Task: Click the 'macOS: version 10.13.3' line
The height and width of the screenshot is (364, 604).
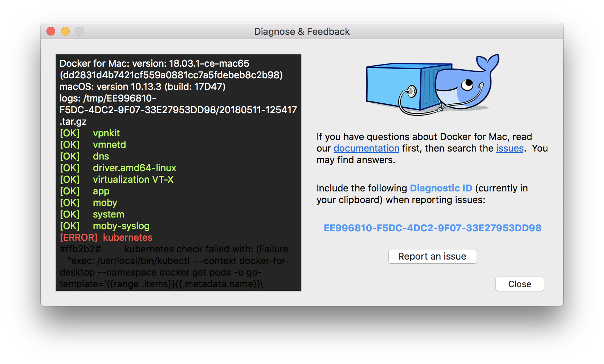Action: (x=143, y=87)
